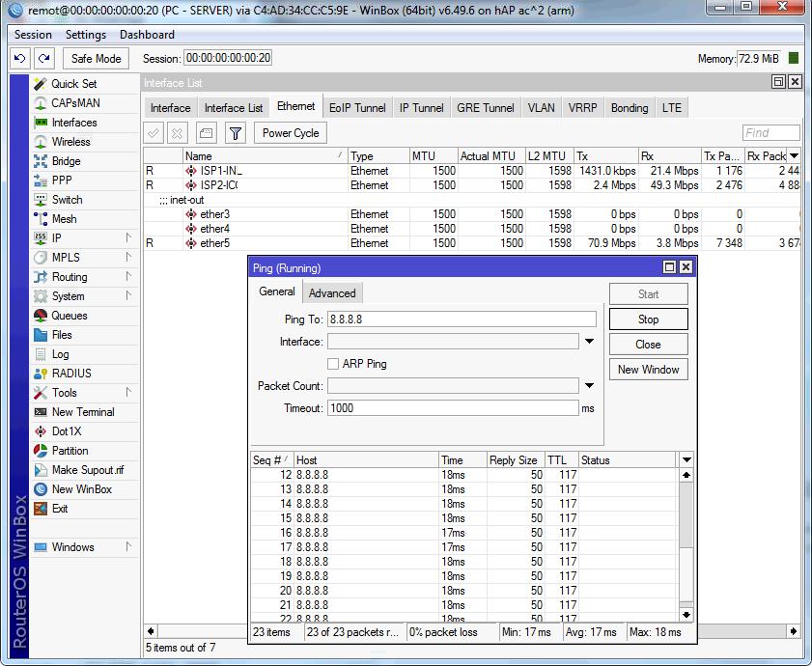Expand the Packet Count dropdown arrow

click(x=589, y=385)
